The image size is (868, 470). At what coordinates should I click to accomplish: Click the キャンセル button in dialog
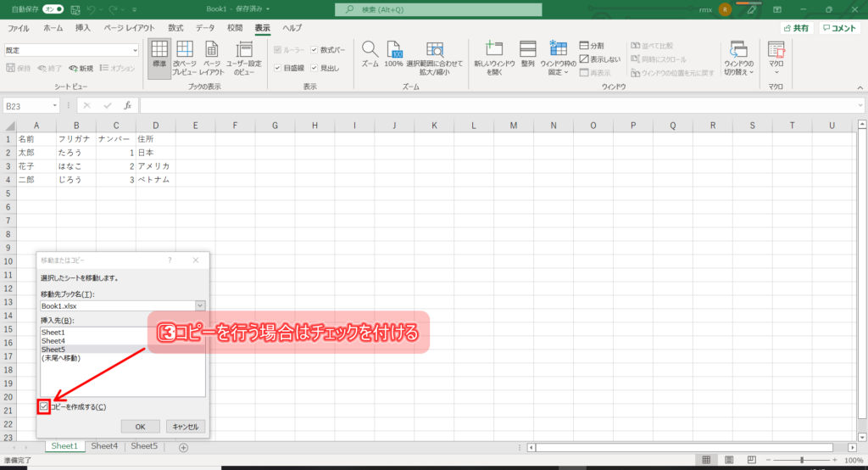(186, 427)
